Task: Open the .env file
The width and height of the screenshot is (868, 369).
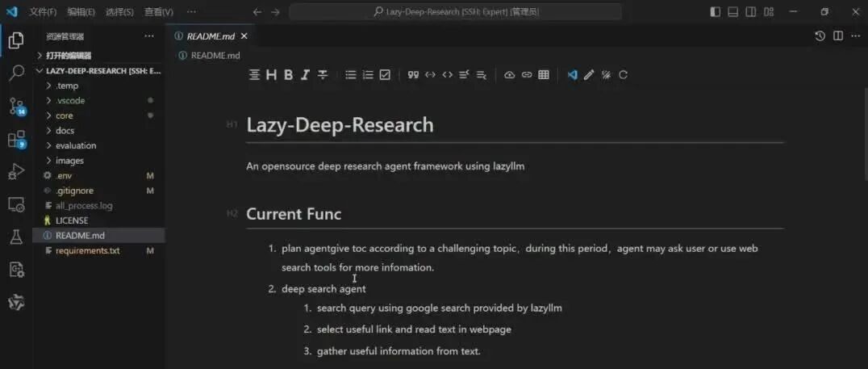Action: (x=98, y=176)
